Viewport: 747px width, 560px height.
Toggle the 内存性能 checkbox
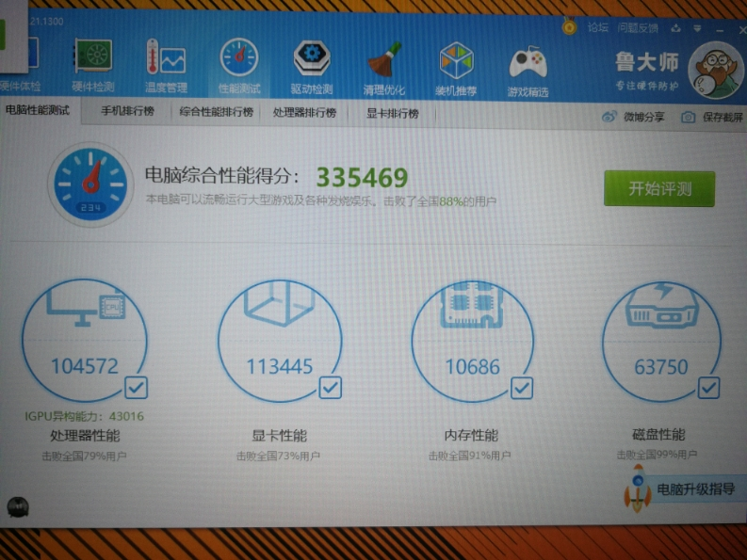tap(522, 388)
